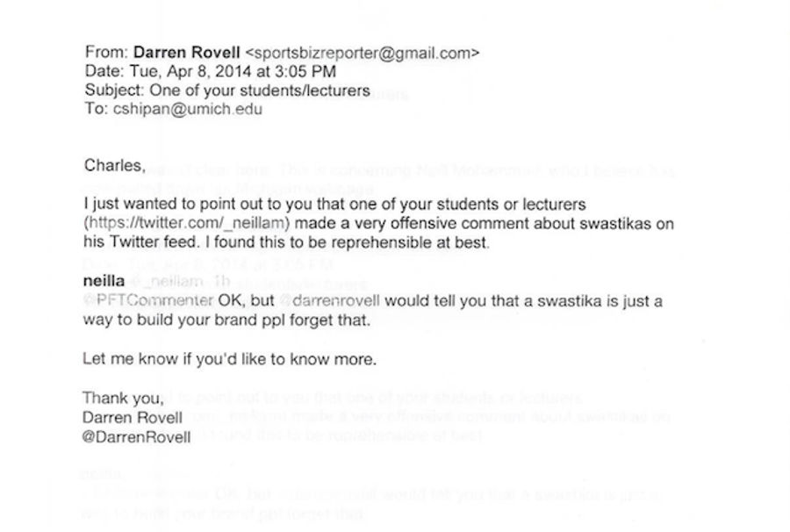This screenshot has height=532, width=790.
Task: Click the greeting 'Charles,'
Action: (115, 165)
